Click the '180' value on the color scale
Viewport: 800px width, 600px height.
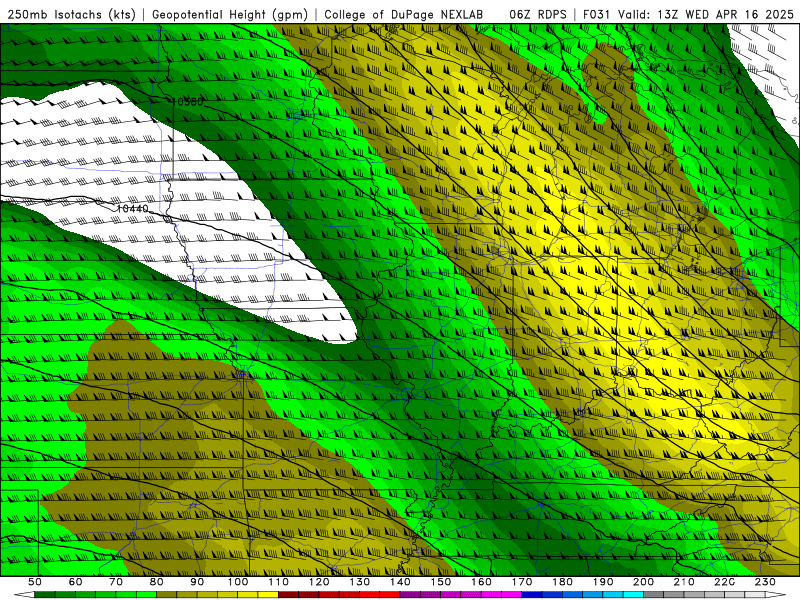(562, 582)
